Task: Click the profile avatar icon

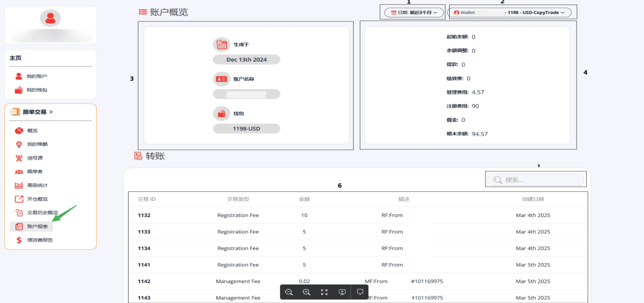Action: point(50,18)
